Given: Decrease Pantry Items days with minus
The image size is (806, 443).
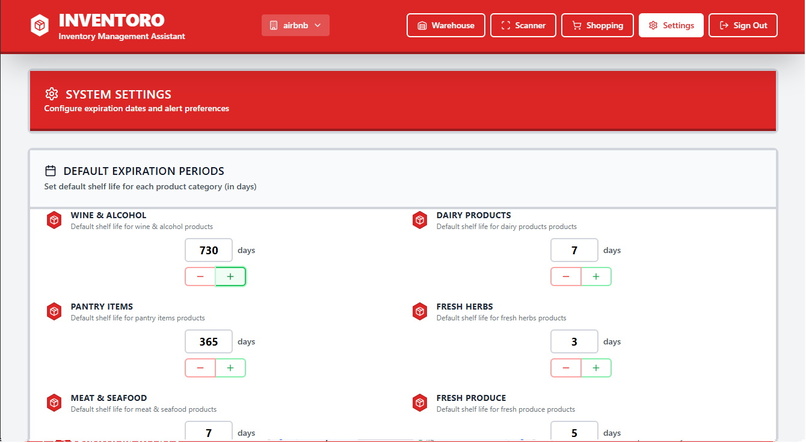Looking at the screenshot, I should pos(200,368).
